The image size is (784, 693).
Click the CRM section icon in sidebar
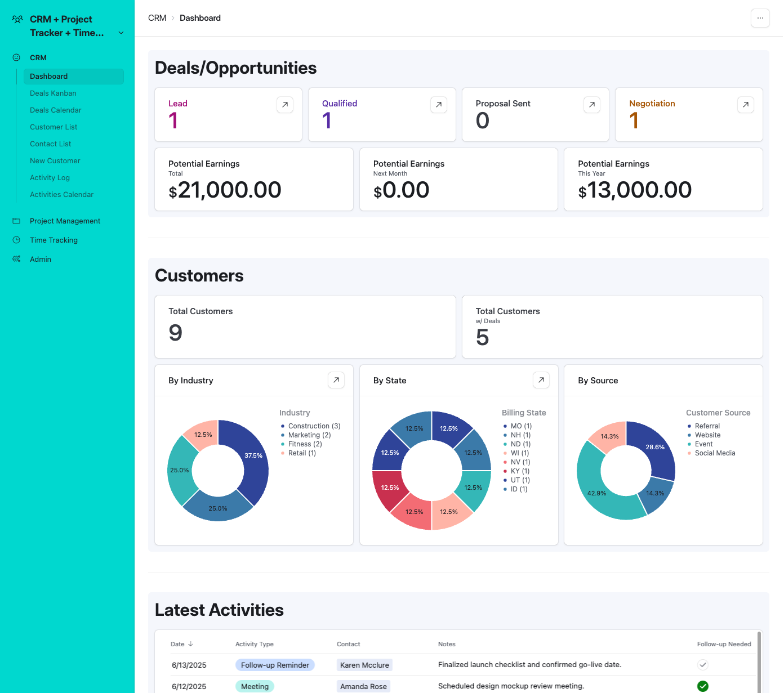[x=16, y=57]
